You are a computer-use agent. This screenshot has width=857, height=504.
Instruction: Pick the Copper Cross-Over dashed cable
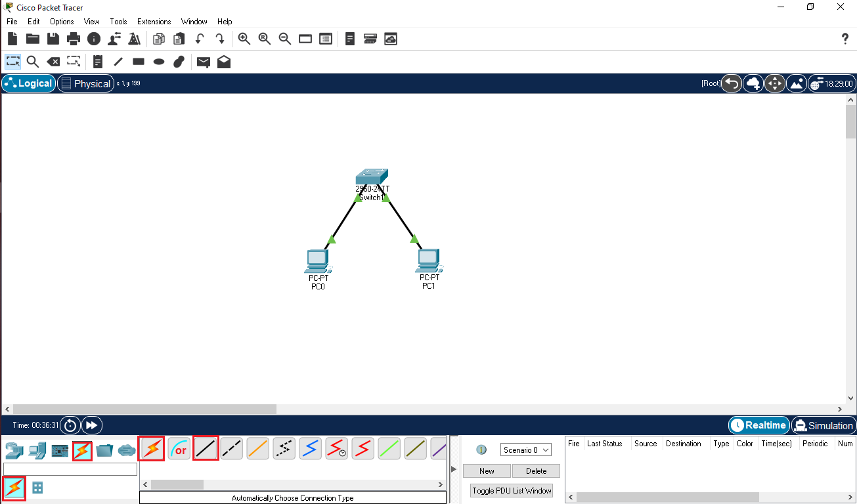click(x=232, y=449)
